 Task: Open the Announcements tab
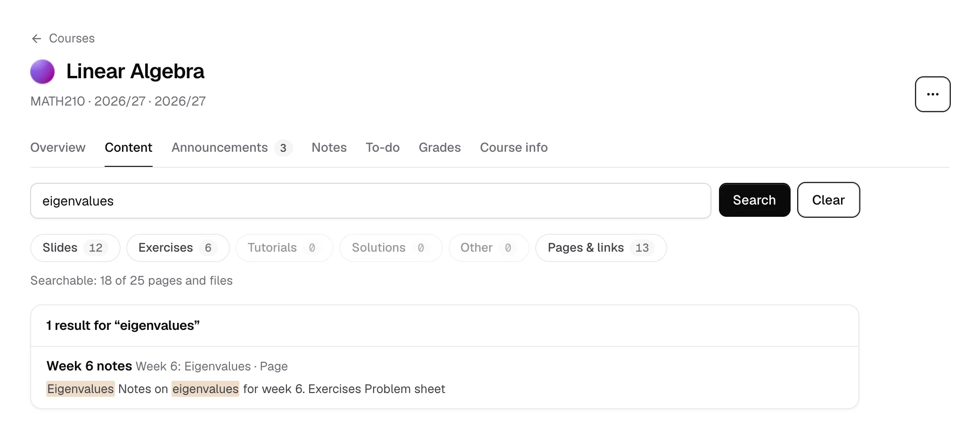point(232,148)
